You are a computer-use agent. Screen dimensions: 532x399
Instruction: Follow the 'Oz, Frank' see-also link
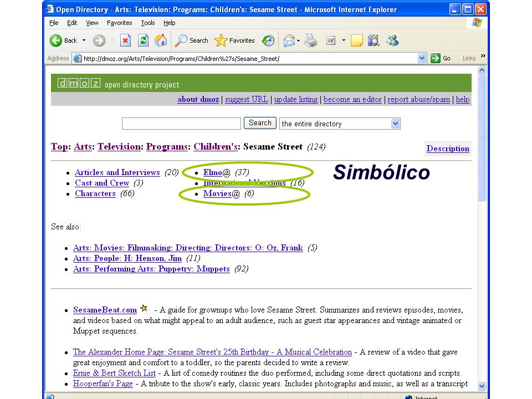click(x=188, y=248)
